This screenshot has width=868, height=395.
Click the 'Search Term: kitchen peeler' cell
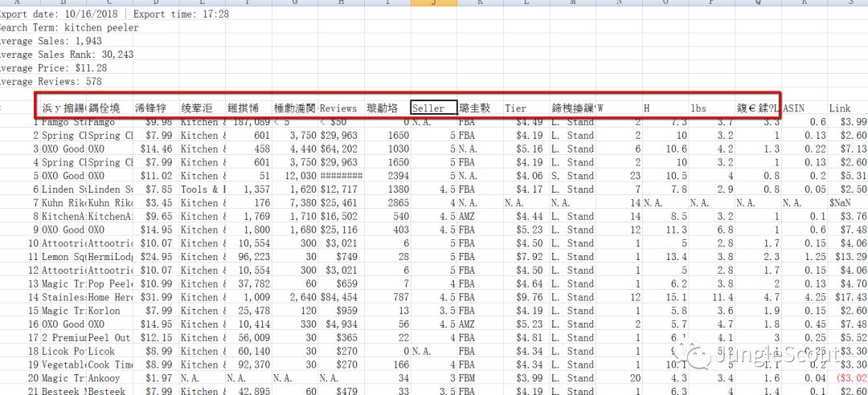pos(69,27)
